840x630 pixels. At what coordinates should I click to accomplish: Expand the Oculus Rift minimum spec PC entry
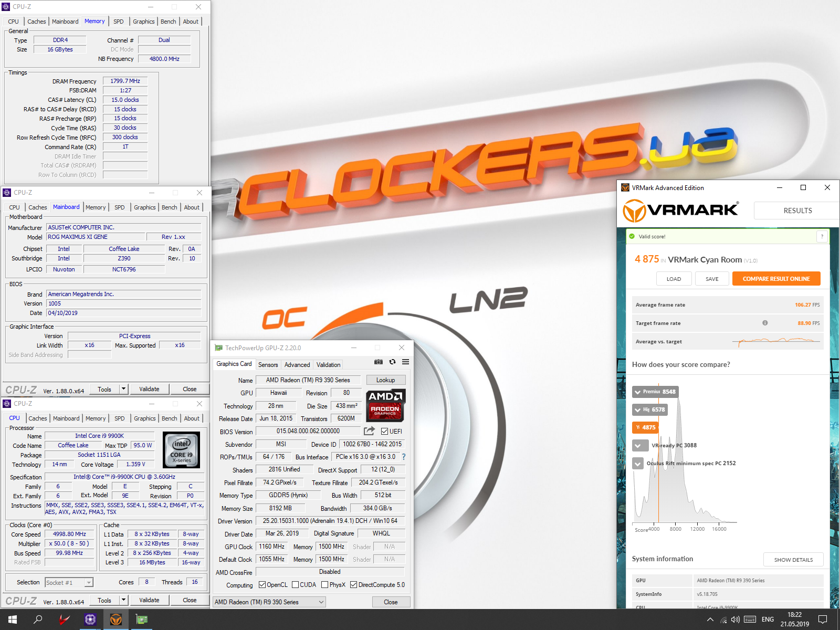point(638,464)
